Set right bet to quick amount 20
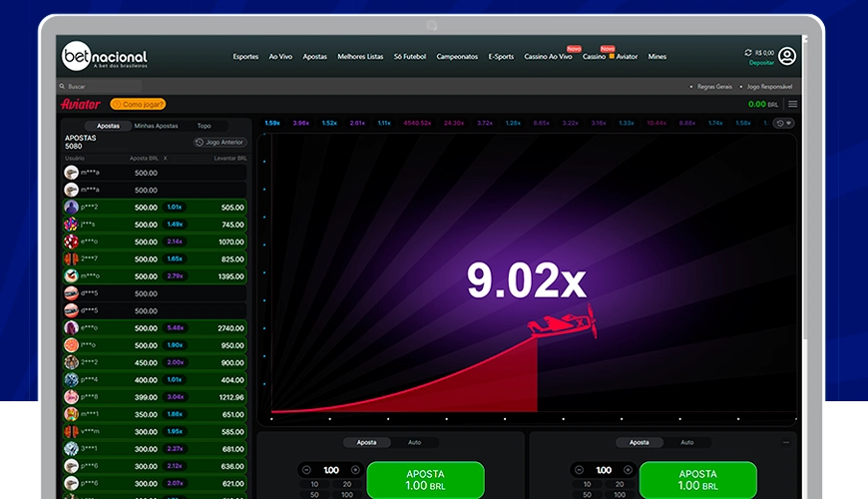The image size is (868, 499). (x=620, y=484)
